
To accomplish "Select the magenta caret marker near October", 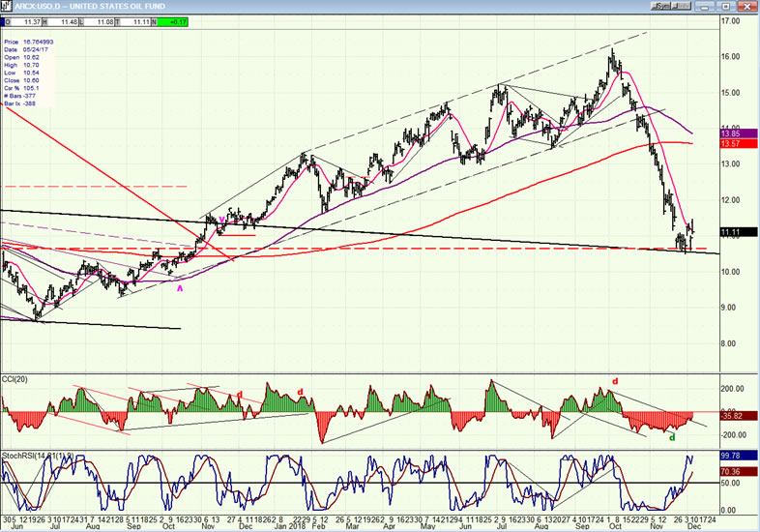I will pos(180,288).
